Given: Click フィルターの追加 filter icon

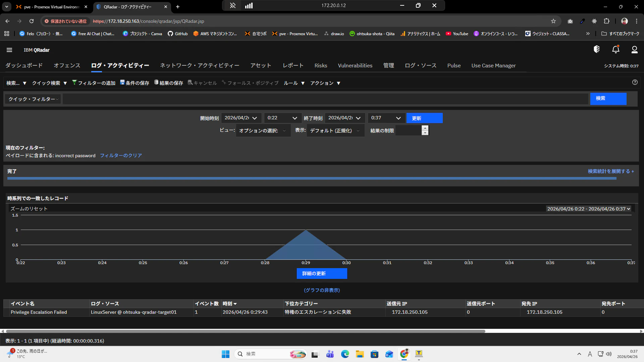Looking at the screenshot, I should click(74, 82).
